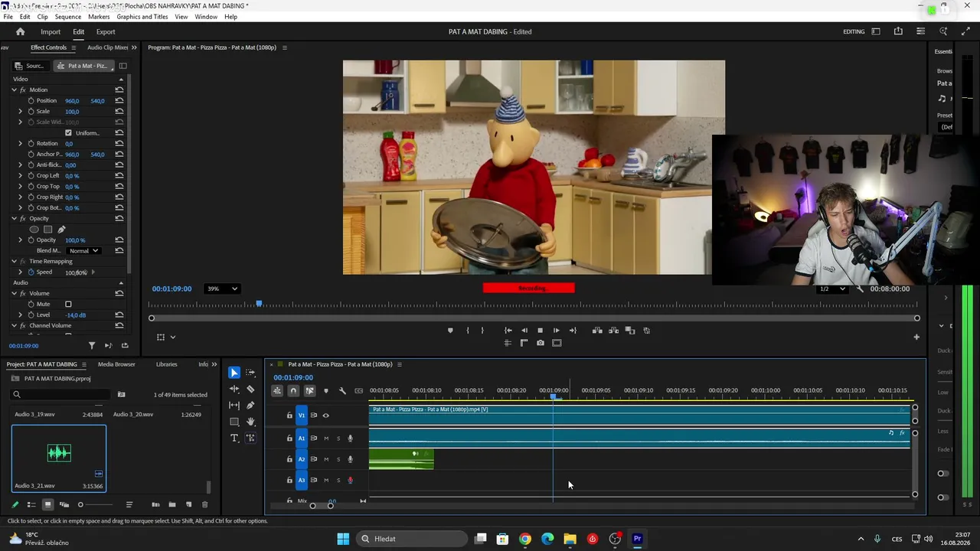
Task: Click the Source tab button in Effect Controls
Action: [x=31, y=66]
